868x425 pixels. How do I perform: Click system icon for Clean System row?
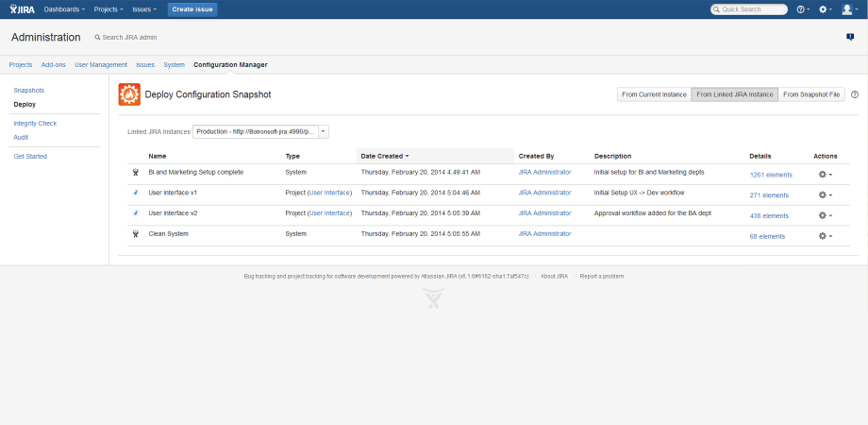tap(135, 234)
